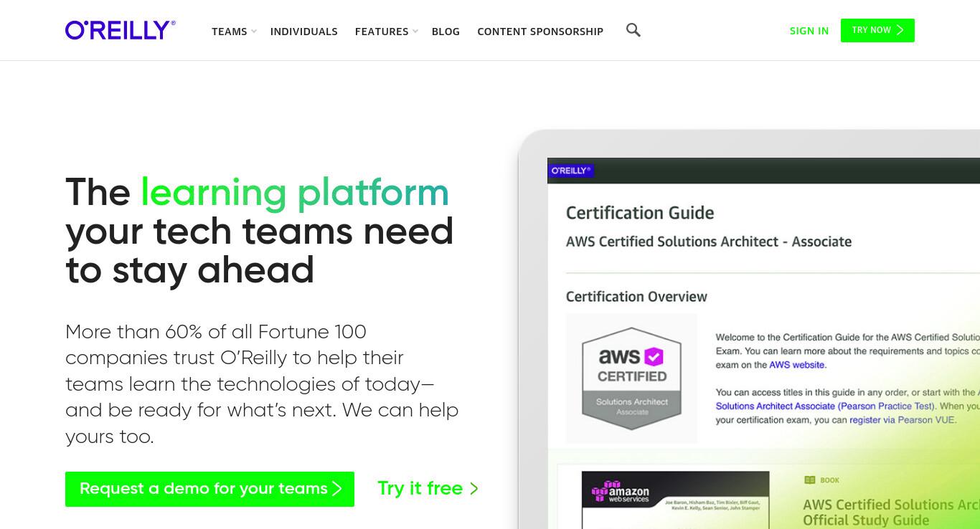The image size is (980, 529).
Task: Open the Individuals page
Action: 304,32
